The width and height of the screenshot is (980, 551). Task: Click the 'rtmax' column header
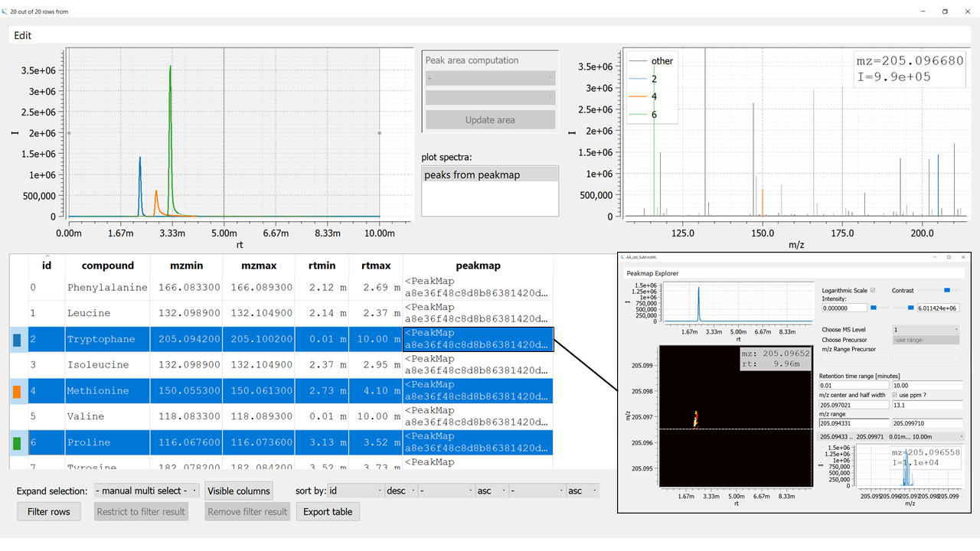[375, 266]
